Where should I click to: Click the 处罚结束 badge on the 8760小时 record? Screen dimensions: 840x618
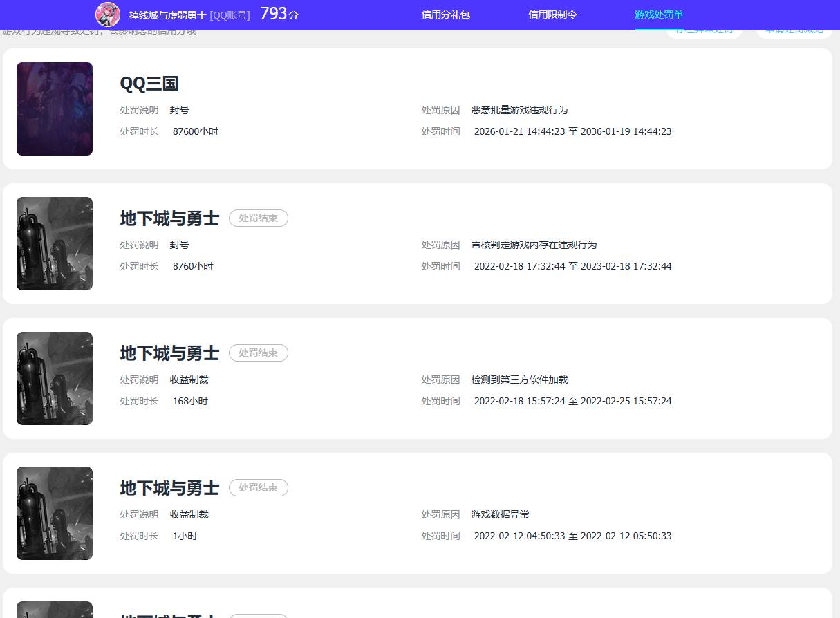tap(259, 218)
